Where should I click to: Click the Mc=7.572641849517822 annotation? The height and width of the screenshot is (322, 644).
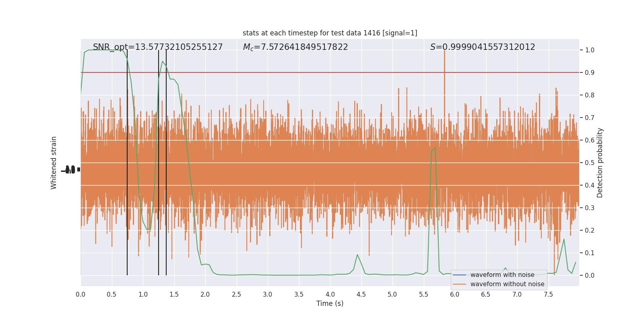(x=295, y=47)
